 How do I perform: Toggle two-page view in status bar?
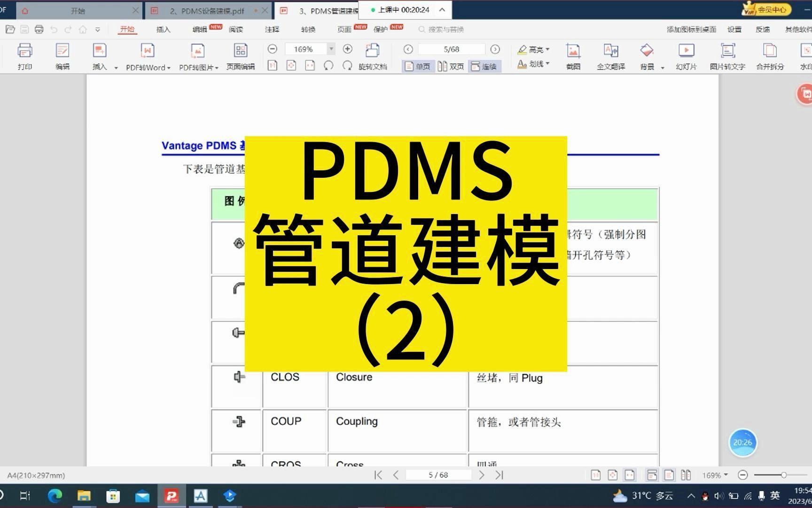[686, 475]
